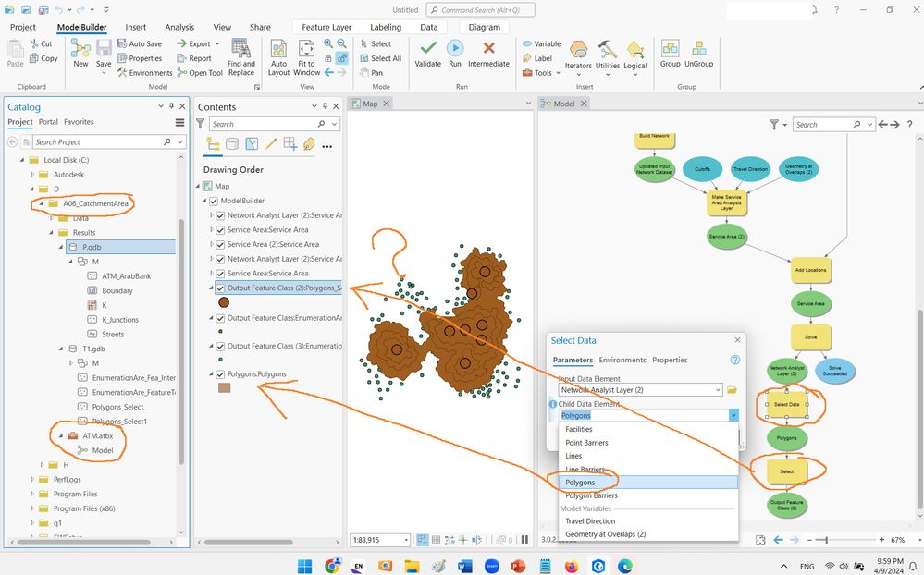924x575 pixels.
Task: Toggle Output Feature Class:EnumerationAr layer checkbox
Action: 220,318
